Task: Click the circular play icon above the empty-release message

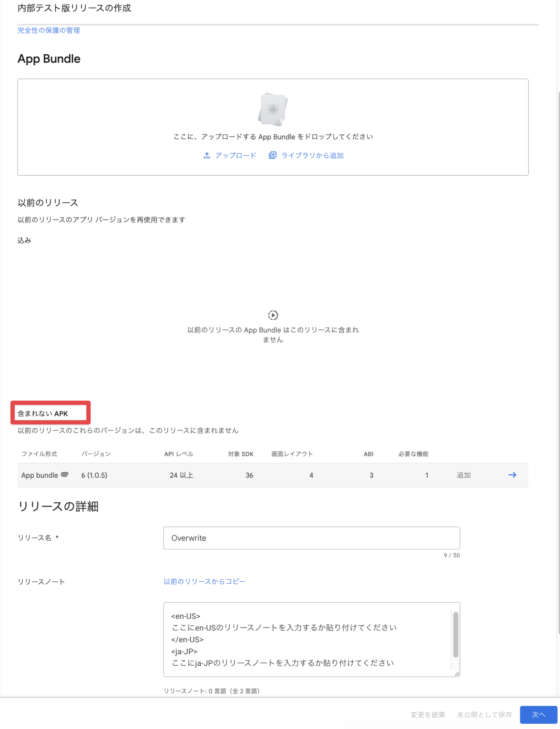Action: pyautogui.click(x=273, y=315)
